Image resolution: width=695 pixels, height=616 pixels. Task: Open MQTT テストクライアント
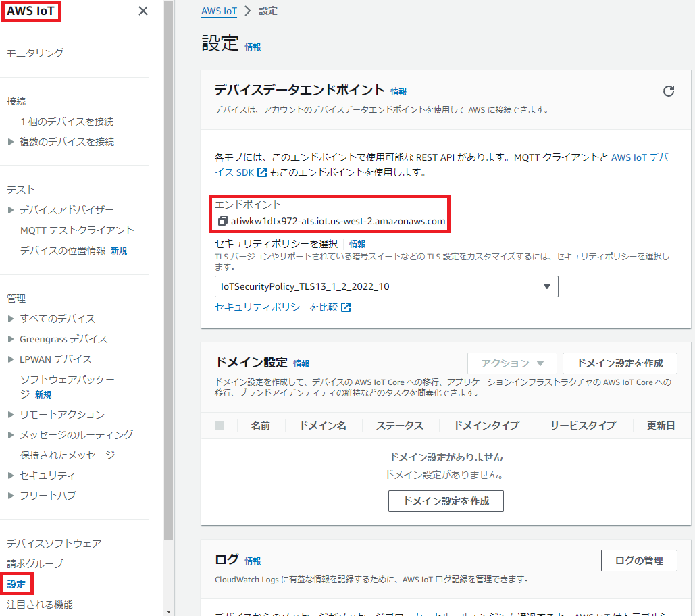pos(77,230)
